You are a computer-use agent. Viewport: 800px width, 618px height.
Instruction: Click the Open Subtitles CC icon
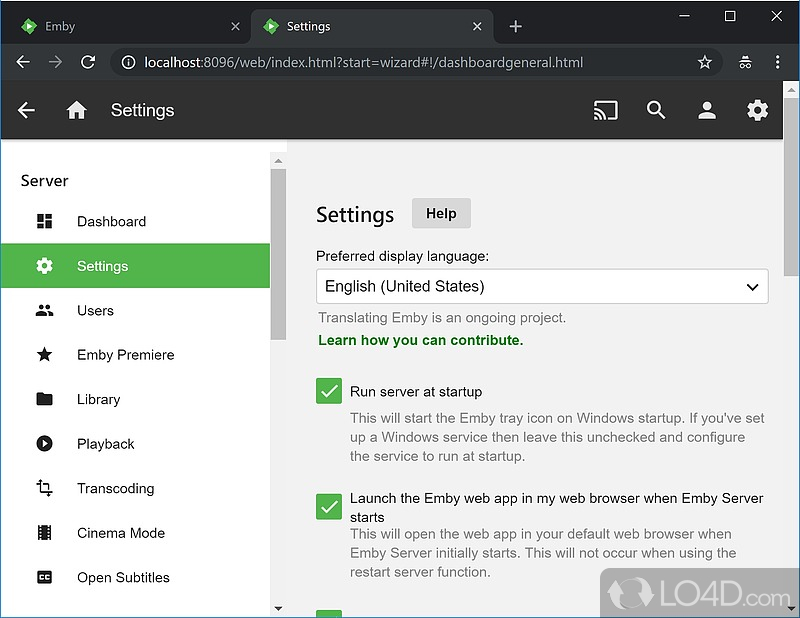coord(44,577)
